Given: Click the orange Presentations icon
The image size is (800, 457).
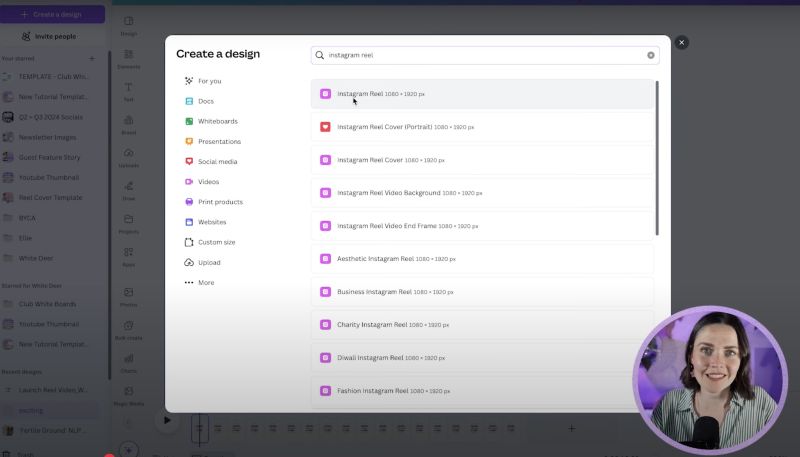Looking at the screenshot, I should pyautogui.click(x=189, y=141).
